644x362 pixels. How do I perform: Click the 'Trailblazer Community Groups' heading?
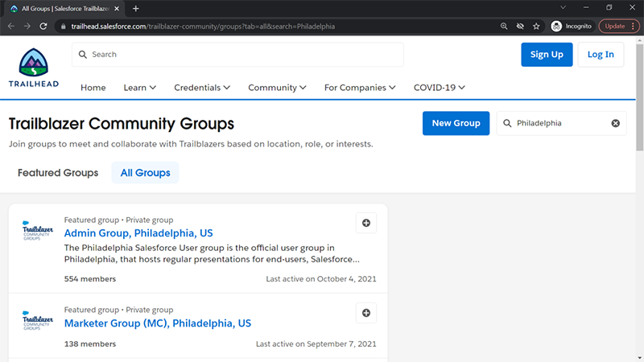coord(122,124)
